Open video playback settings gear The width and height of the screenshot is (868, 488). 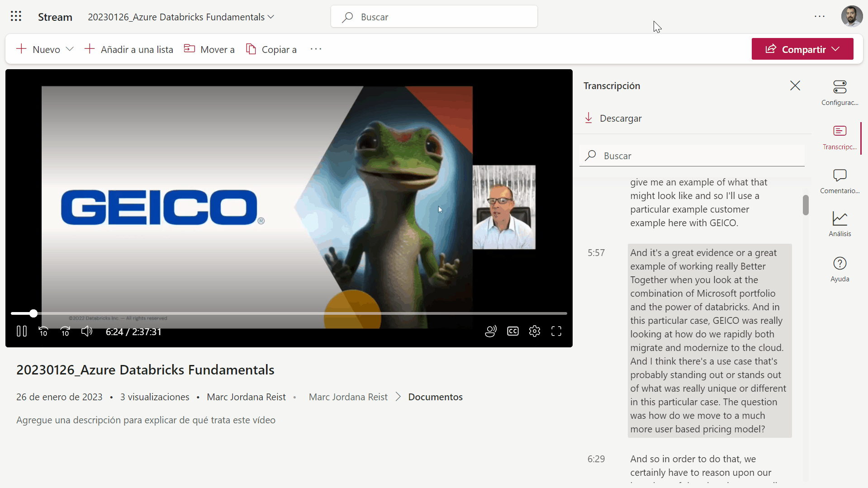point(535,332)
